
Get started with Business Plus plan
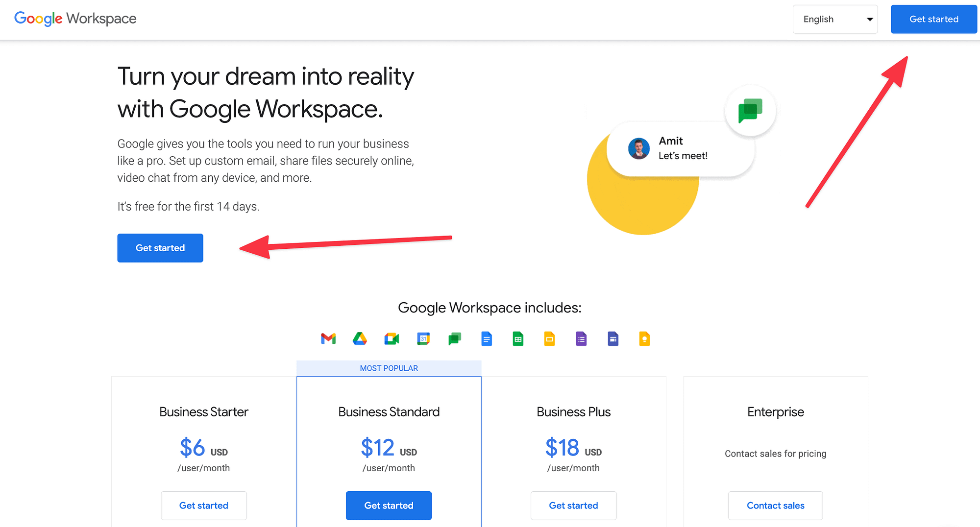coord(573,505)
